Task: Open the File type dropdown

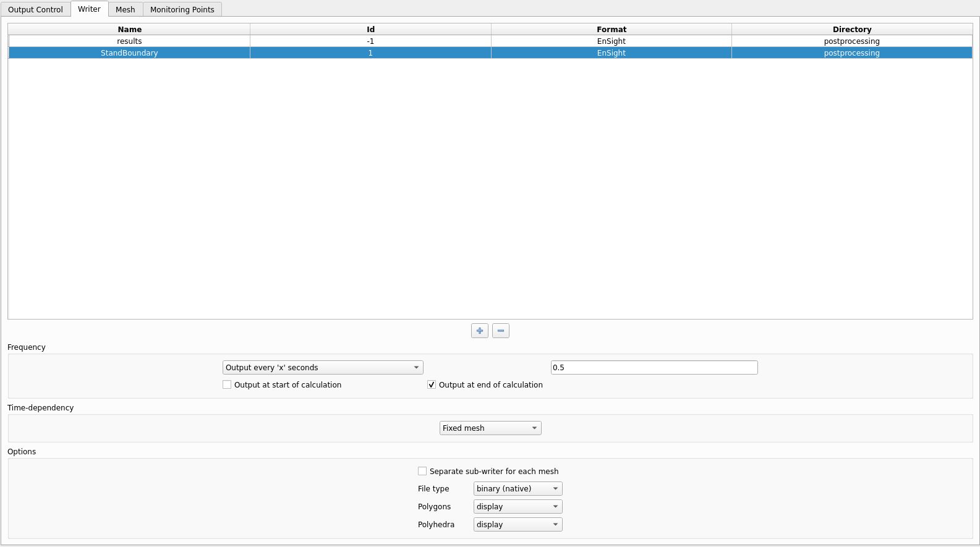Action: pos(518,488)
